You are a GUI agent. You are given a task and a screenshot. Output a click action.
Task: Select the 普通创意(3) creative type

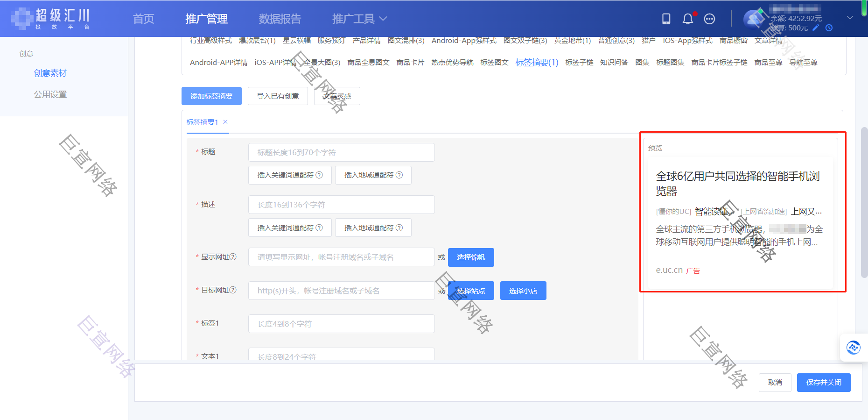(616, 41)
